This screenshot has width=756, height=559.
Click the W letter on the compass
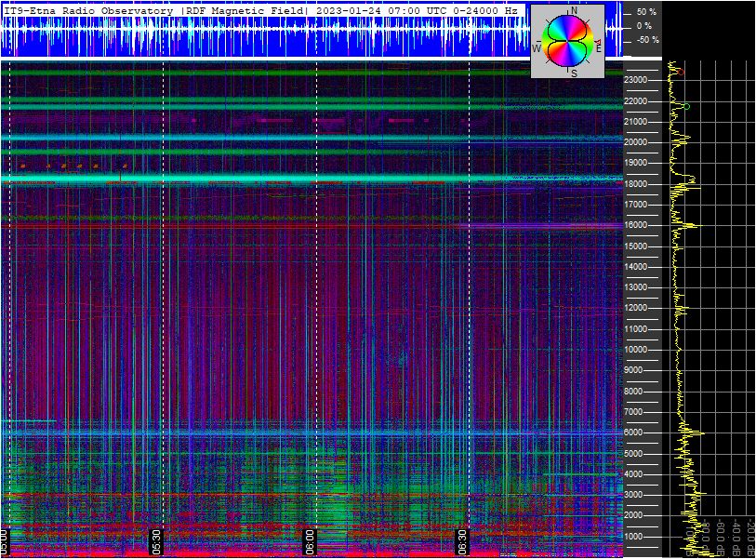tap(537, 47)
